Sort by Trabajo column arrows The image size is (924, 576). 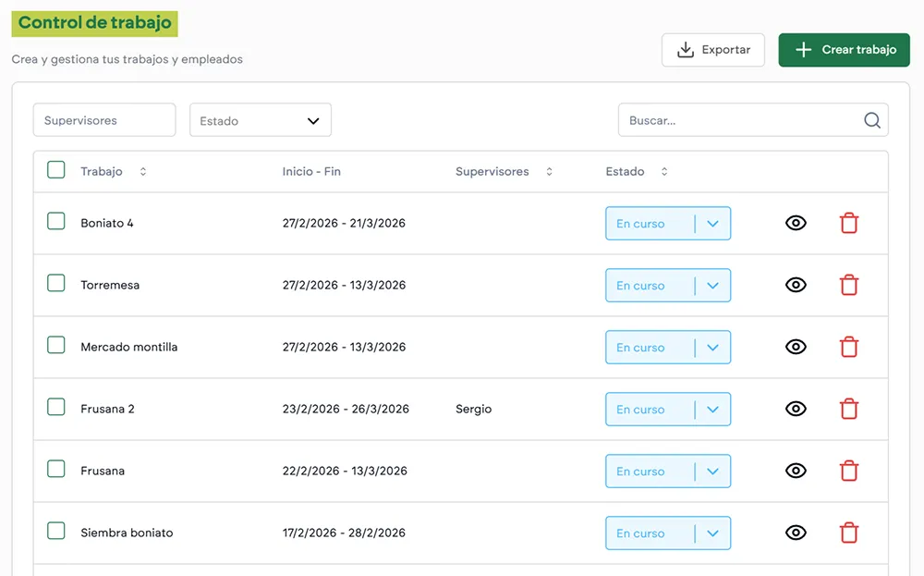(142, 172)
